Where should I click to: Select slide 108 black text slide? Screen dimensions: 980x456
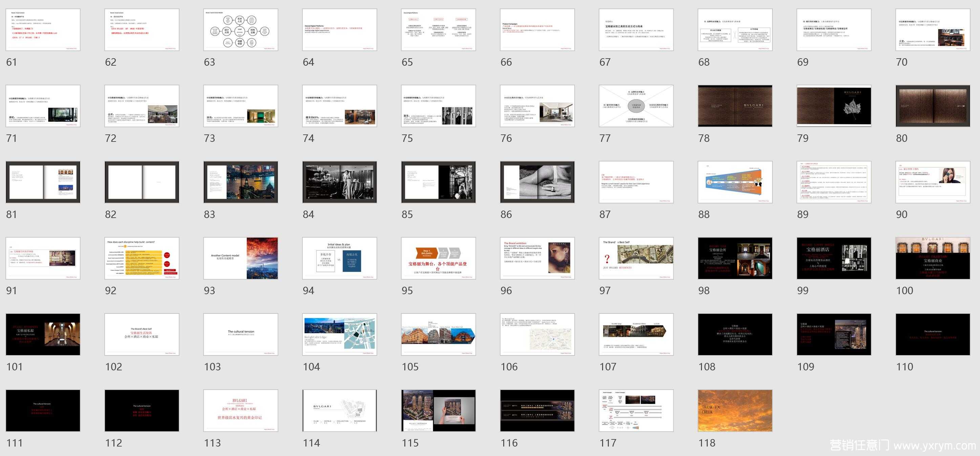(736, 334)
